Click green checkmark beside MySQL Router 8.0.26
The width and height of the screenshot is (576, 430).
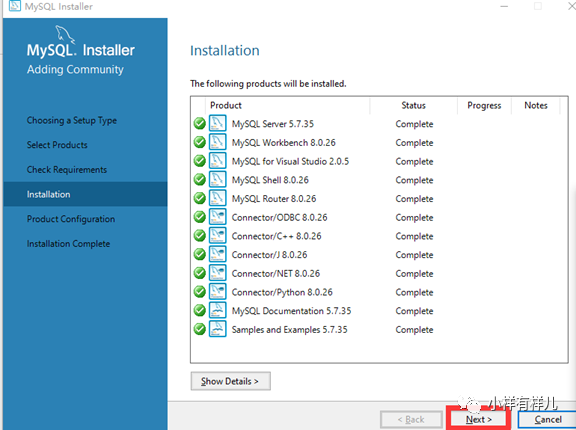click(199, 199)
